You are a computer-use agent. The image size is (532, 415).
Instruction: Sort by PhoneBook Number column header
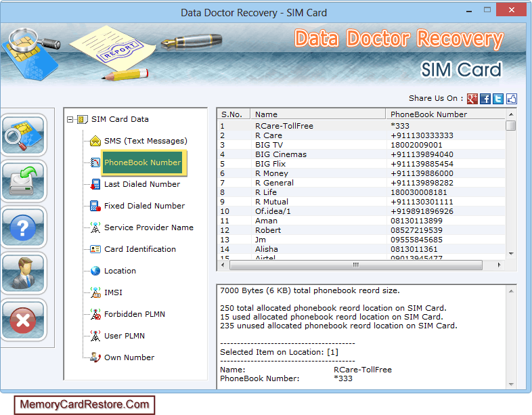[x=445, y=114]
